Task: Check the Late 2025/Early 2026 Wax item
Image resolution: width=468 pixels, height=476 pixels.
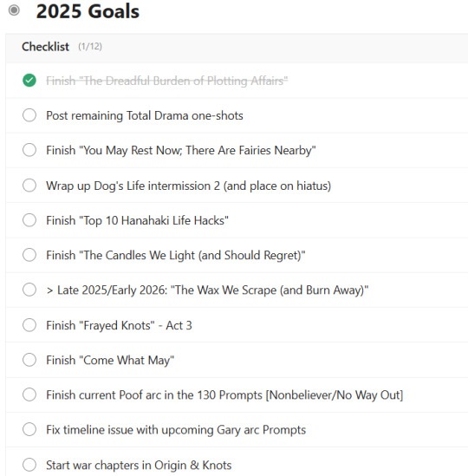Action: click(x=29, y=290)
